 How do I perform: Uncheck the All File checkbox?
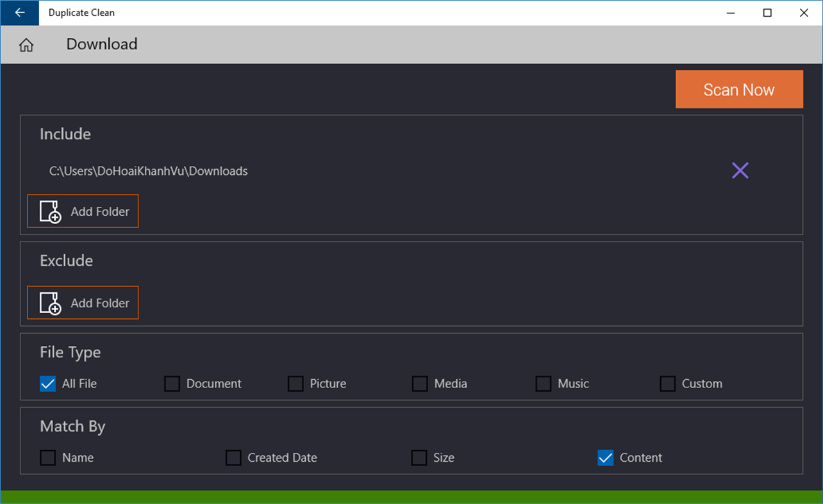[47, 383]
